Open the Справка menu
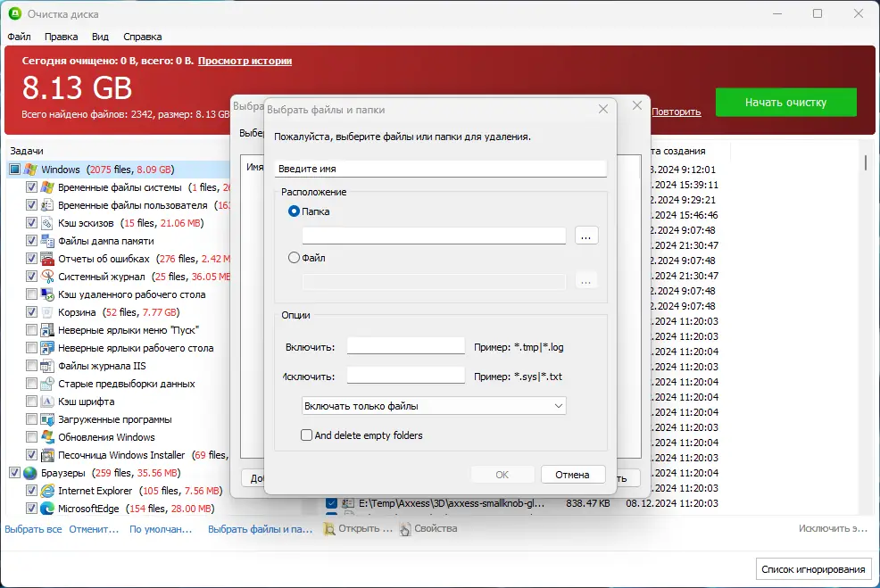This screenshot has height=588, width=880. pyautogui.click(x=143, y=37)
